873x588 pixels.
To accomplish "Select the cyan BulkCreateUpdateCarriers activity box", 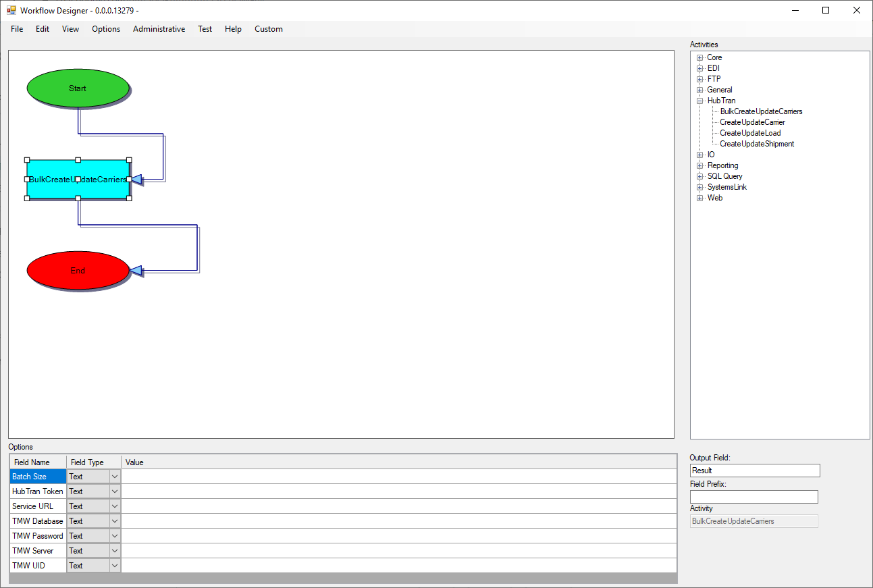I will [54, 189].
